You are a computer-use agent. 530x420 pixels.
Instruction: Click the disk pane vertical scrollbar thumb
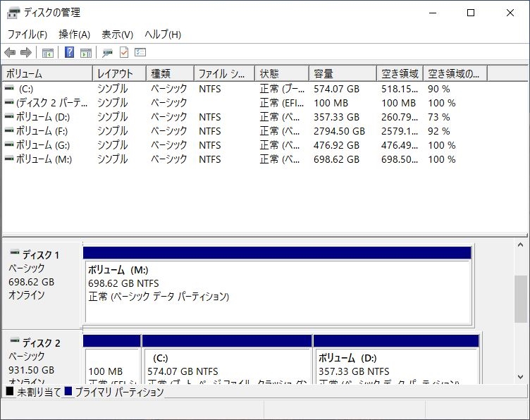[521, 299]
